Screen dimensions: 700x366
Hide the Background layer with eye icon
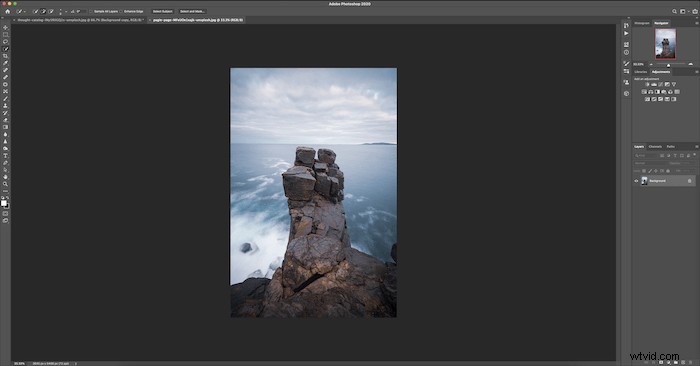pos(636,181)
